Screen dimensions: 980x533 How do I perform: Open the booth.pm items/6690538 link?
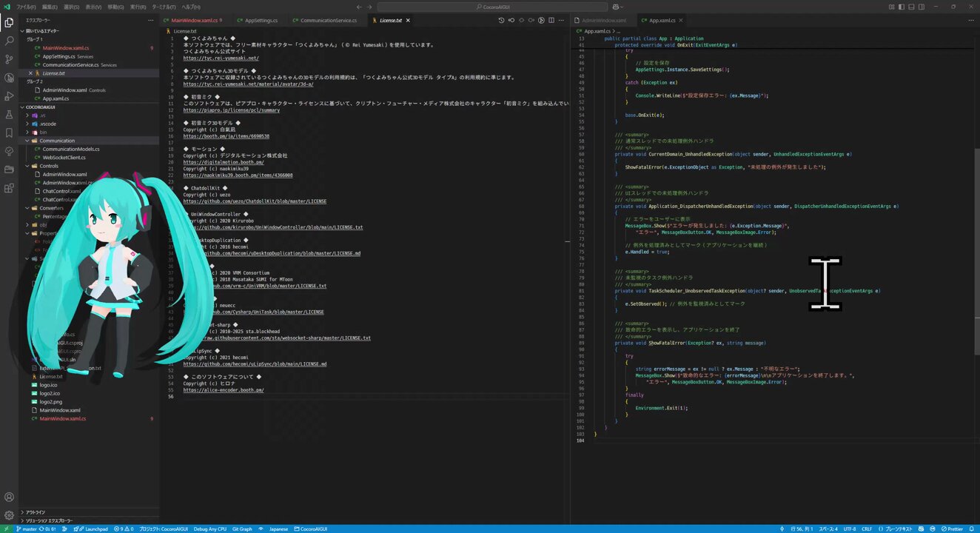pyautogui.click(x=226, y=136)
